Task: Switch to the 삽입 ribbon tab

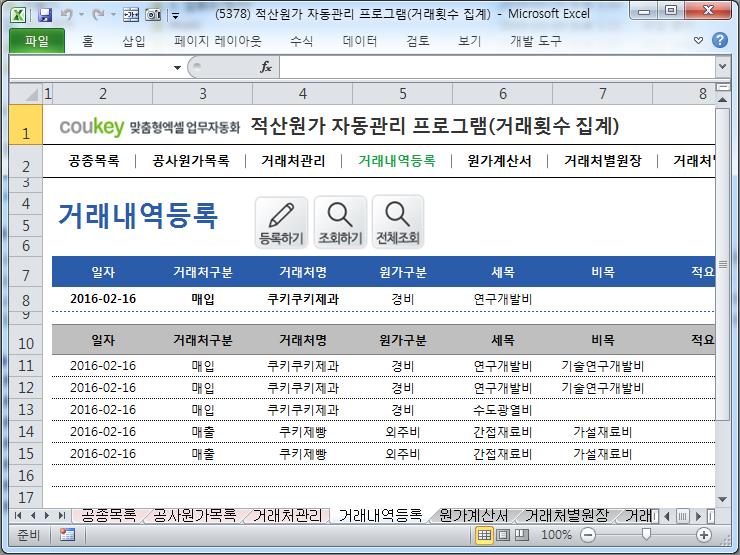Action: 134,41
